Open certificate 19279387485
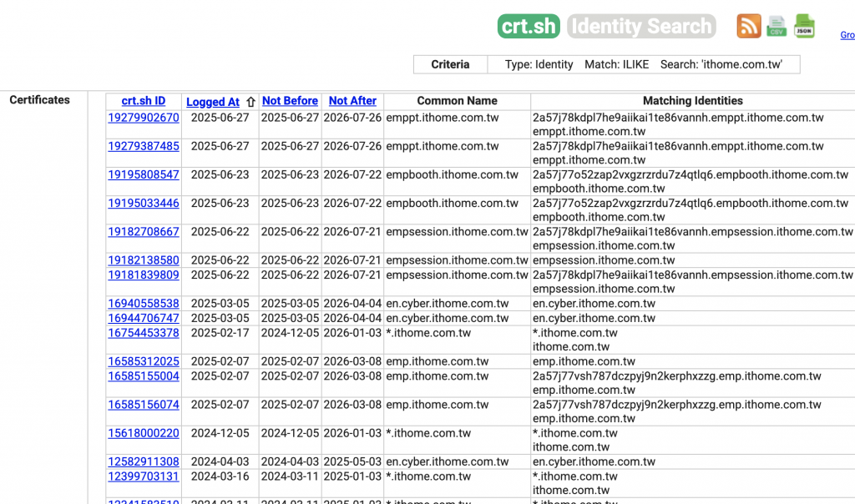Screen dimensions: 855x504 (144, 146)
